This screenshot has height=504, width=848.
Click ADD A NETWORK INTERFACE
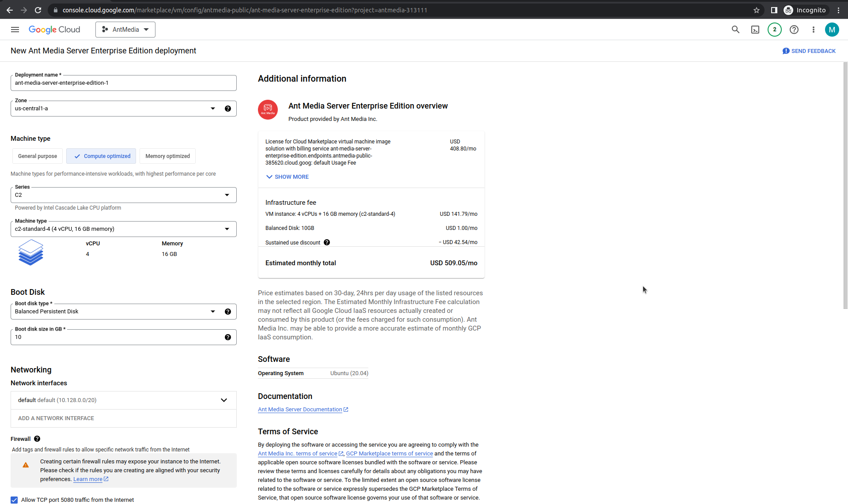[56, 418]
